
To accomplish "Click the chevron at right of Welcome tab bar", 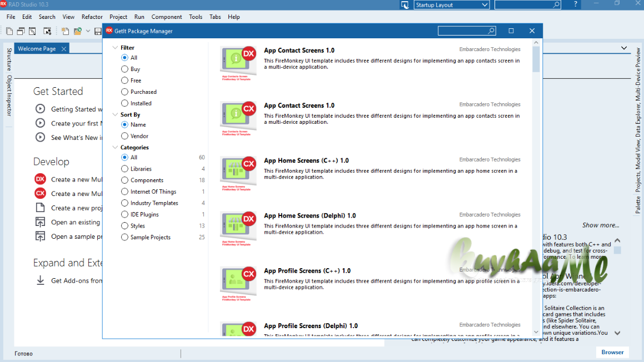I will pos(624,48).
